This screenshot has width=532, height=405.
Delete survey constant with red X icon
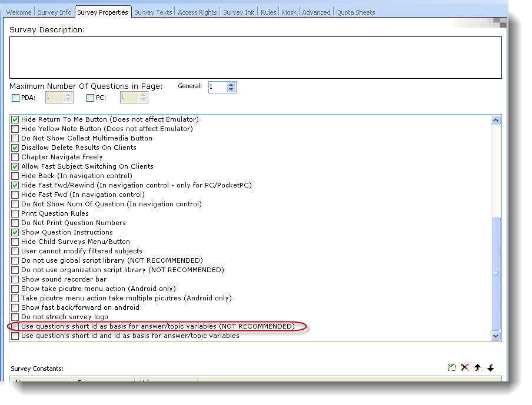(x=464, y=367)
